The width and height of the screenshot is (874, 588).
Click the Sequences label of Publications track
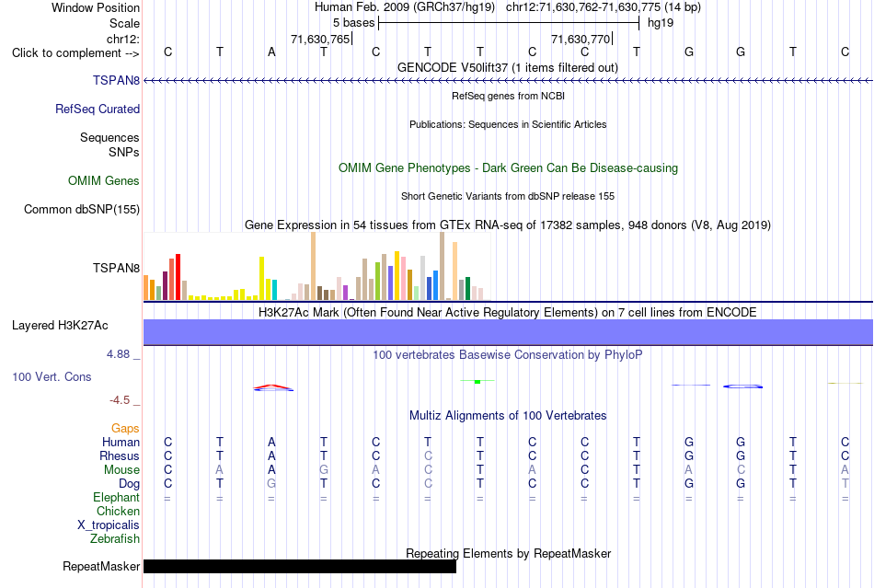coord(109,137)
